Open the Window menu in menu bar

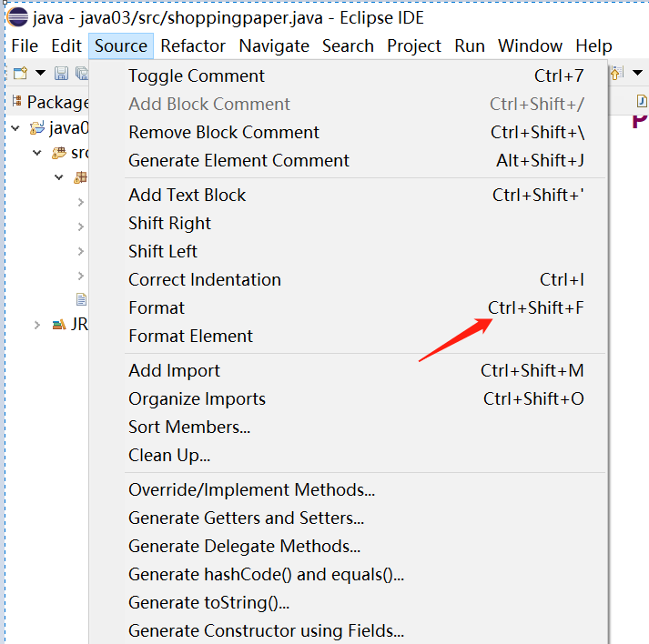click(530, 45)
